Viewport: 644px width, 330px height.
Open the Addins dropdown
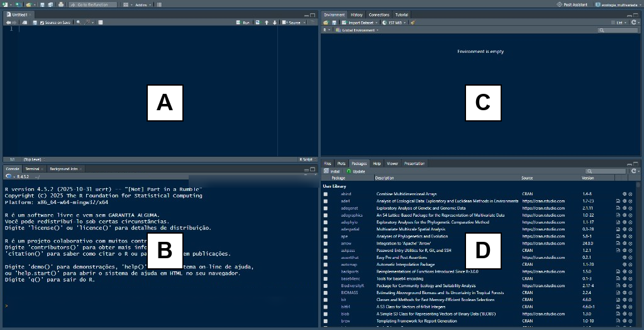(143, 5)
